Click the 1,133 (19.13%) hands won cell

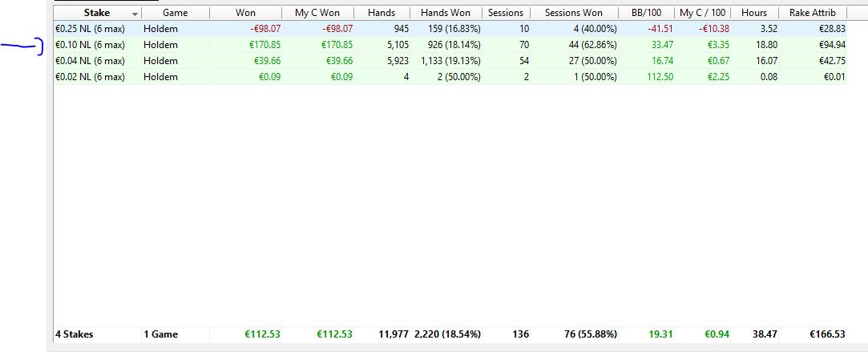450,61
